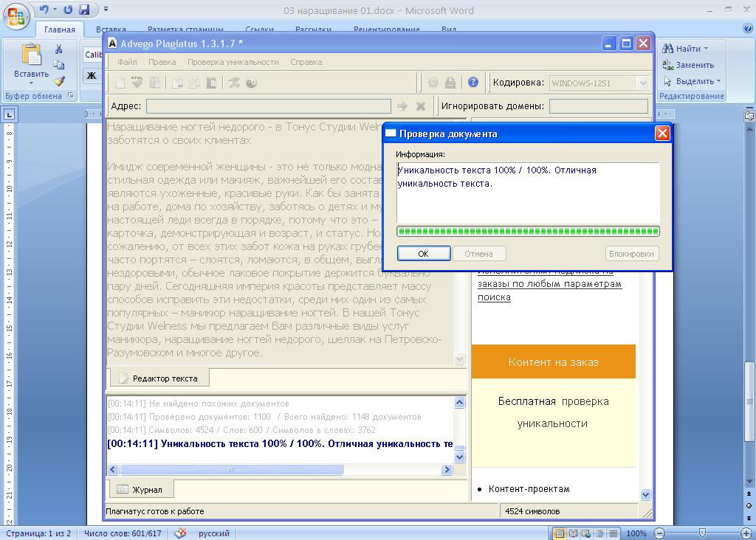Switch to Outline view icon

[x=599, y=533]
